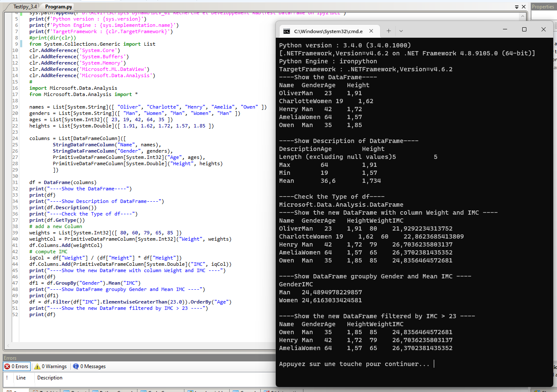Expand the terminal profile dropdown chevron

tap(401, 31)
